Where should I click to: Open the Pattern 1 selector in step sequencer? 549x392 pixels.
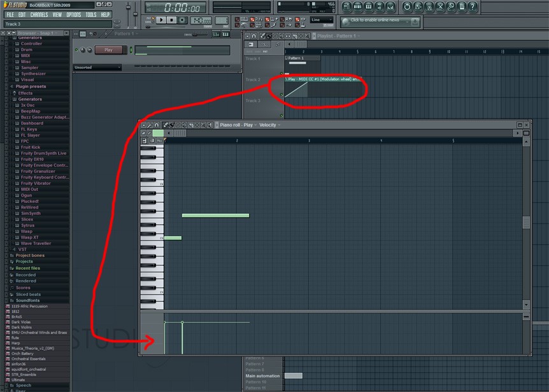(126, 34)
